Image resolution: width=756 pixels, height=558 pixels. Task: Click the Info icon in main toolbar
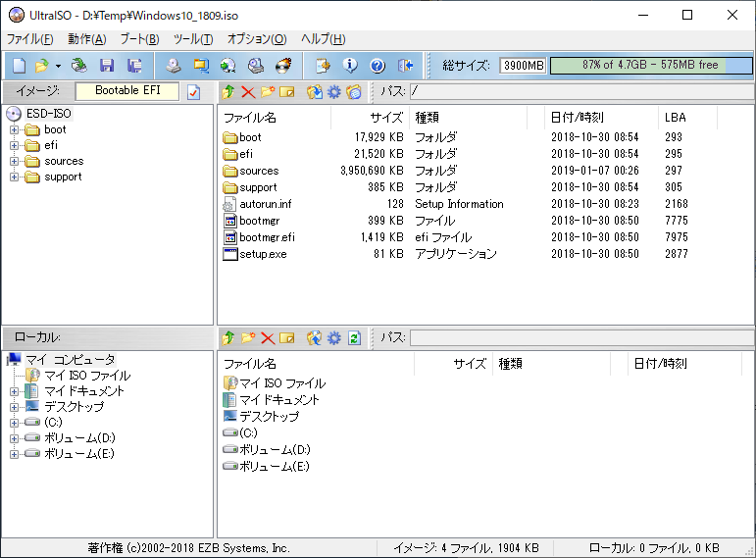[350, 65]
